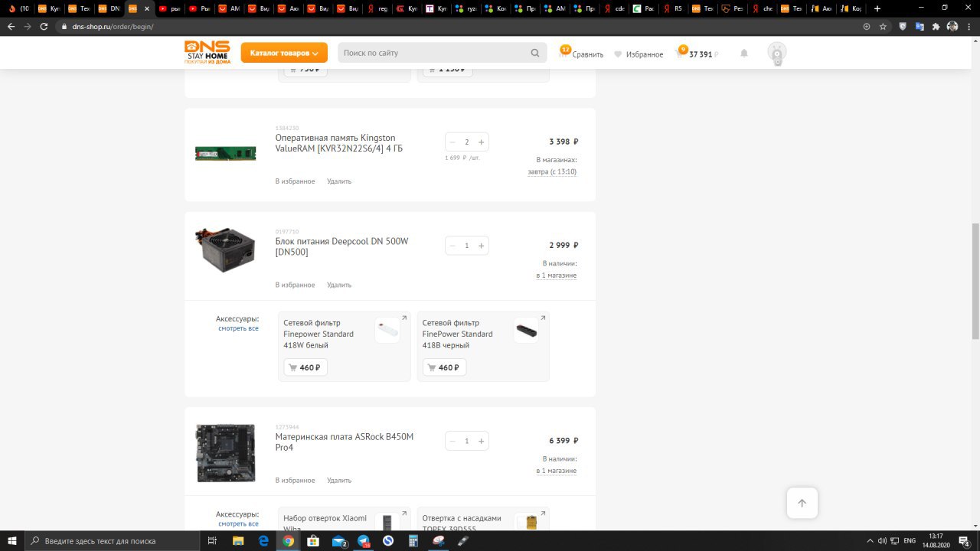Add white Finepower 418W for 460 ₽
Viewport: 980px width, 551px height.
point(305,367)
